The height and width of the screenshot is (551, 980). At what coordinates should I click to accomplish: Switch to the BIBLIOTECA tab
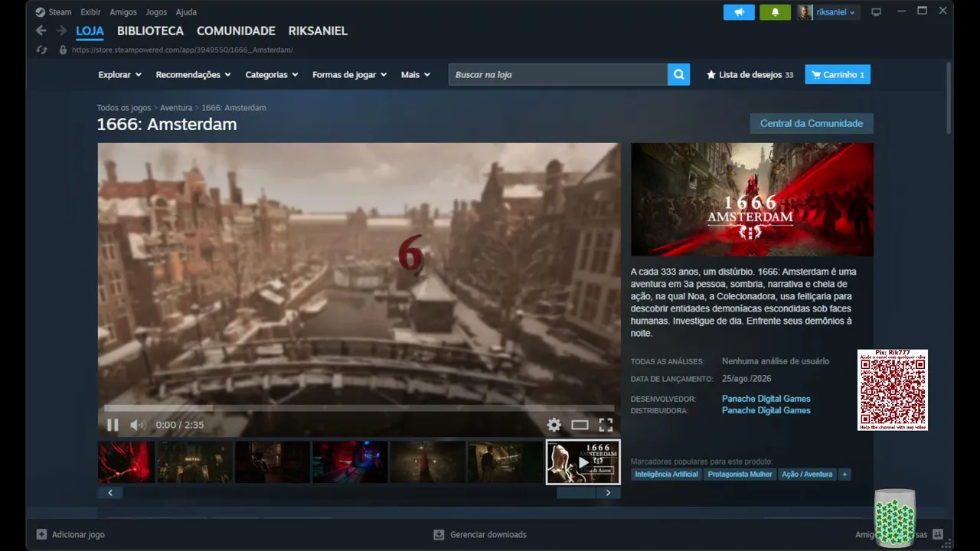tap(150, 31)
